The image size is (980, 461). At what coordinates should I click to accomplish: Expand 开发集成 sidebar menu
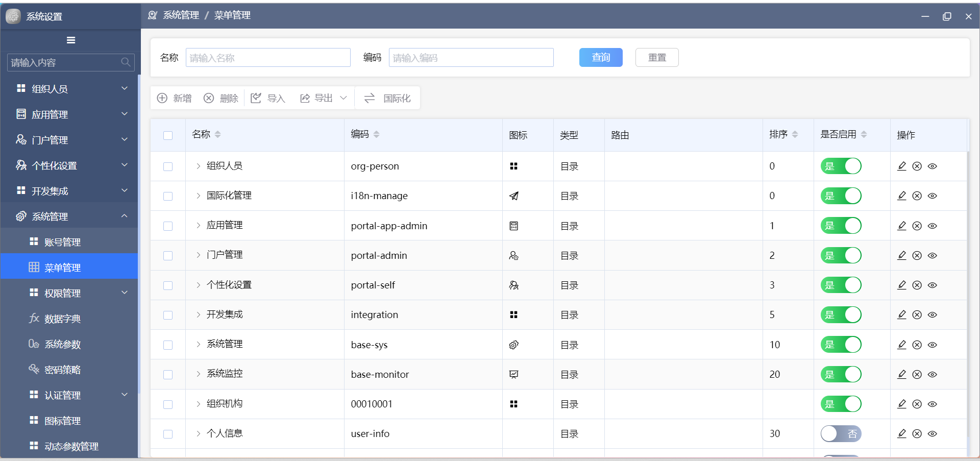70,190
